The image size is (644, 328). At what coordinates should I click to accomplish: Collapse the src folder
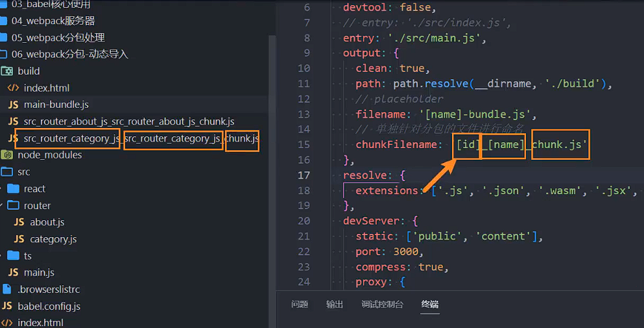24,171
